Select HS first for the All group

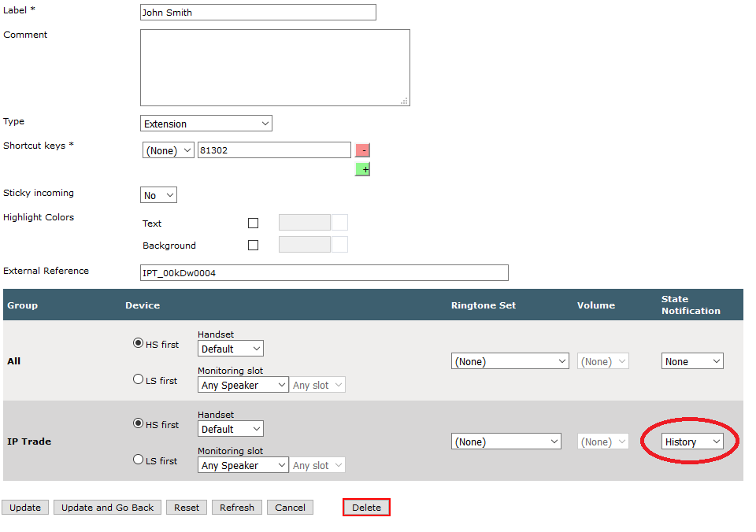(x=139, y=343)
